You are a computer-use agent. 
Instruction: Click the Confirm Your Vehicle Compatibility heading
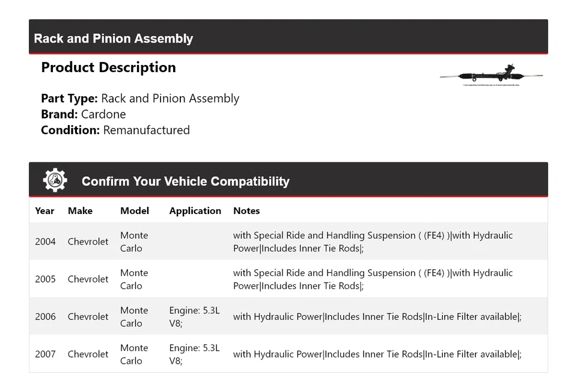point(185,181)
